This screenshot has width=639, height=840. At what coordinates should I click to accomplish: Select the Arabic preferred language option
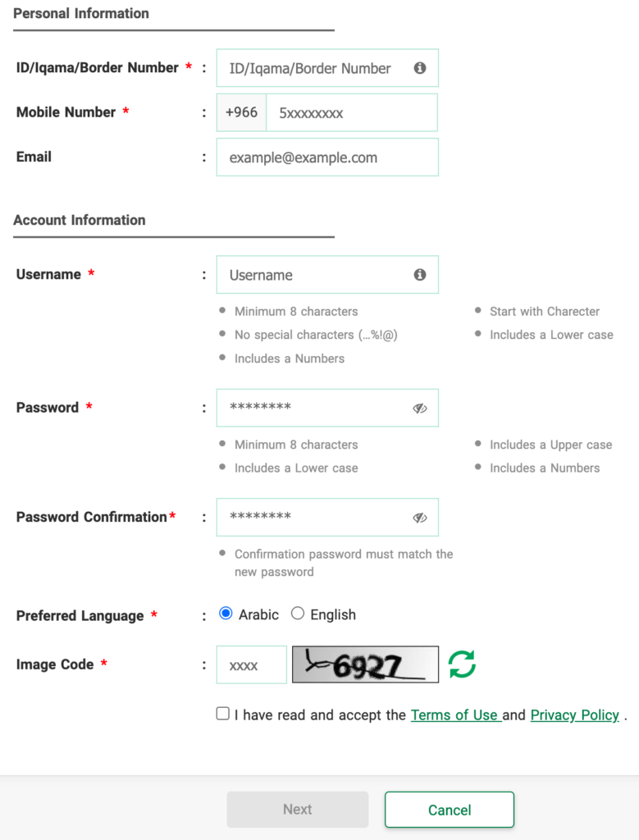pyautogui.click(x=225, y=613)
